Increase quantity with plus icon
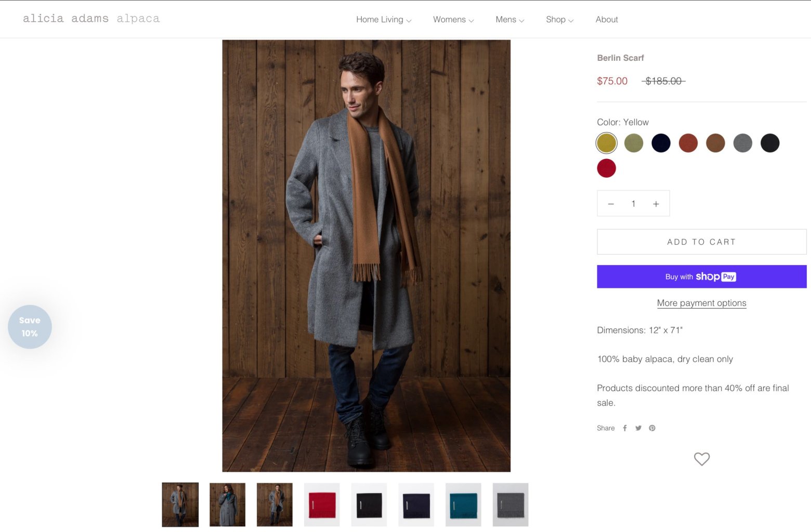 click(656, 204)
